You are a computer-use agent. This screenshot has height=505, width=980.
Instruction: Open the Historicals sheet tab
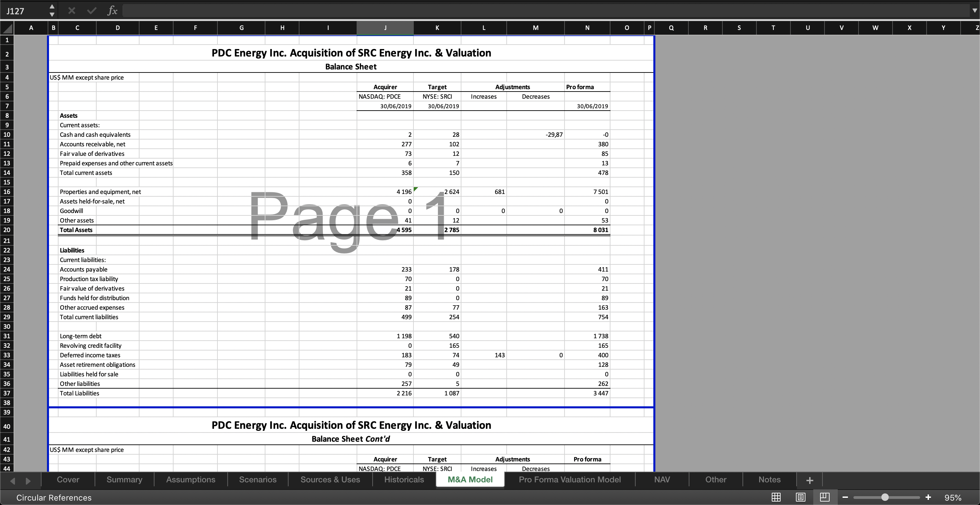pos(404,479)
